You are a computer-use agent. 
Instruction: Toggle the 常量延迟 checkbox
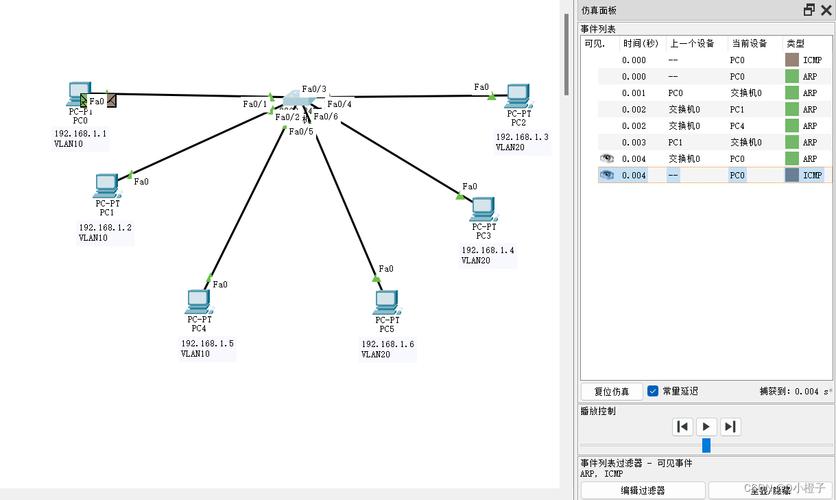click(x=653, y=391)
